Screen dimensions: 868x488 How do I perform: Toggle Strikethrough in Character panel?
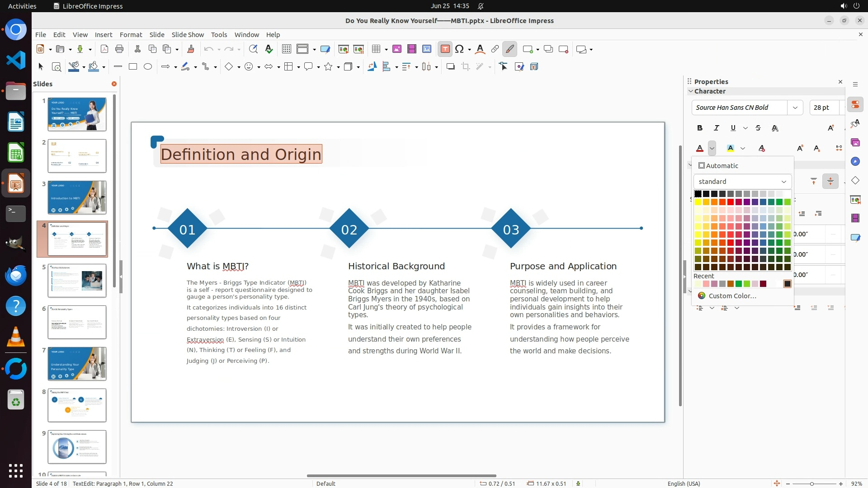(x=758, y=128)
